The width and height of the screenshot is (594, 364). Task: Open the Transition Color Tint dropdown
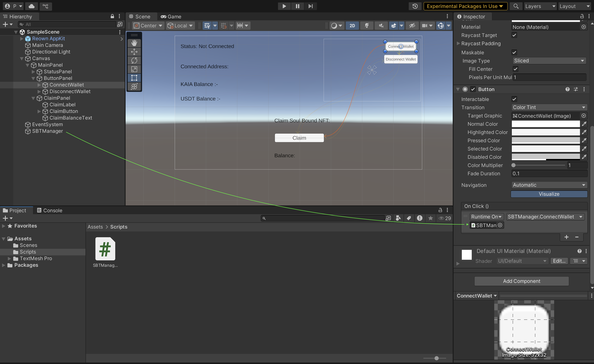click(x=549, y=107)
